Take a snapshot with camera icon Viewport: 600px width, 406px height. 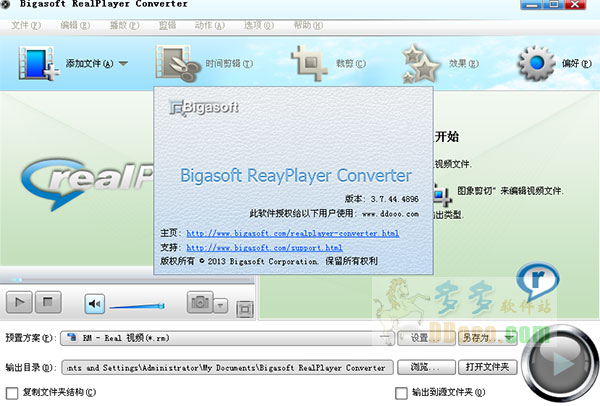200,302
